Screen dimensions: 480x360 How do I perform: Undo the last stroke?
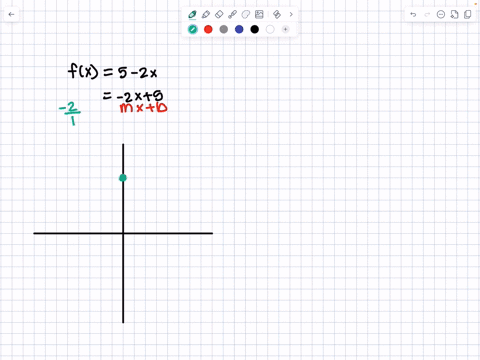413,14
